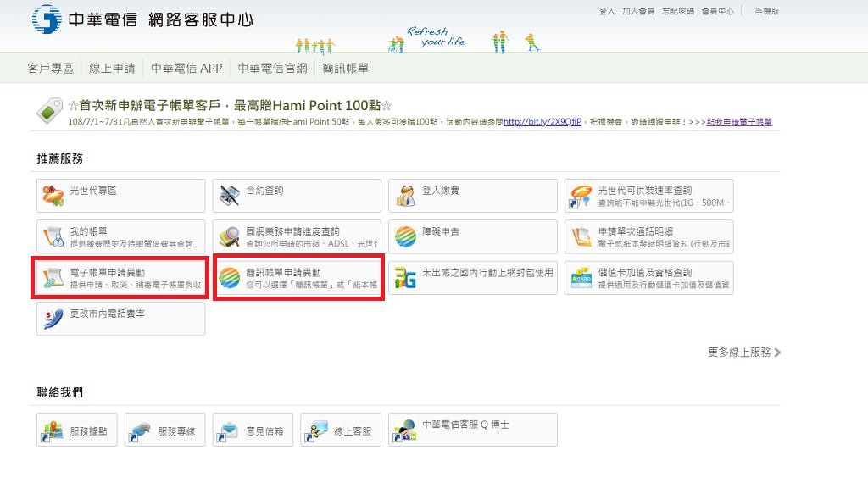Click the 會員中心 link

pos(717,11)
